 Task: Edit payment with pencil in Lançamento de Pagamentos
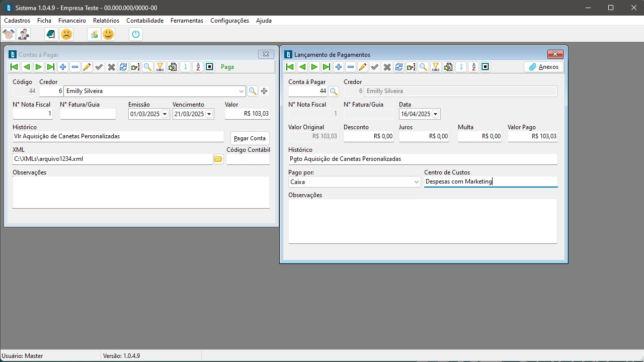tap(363, 67)
